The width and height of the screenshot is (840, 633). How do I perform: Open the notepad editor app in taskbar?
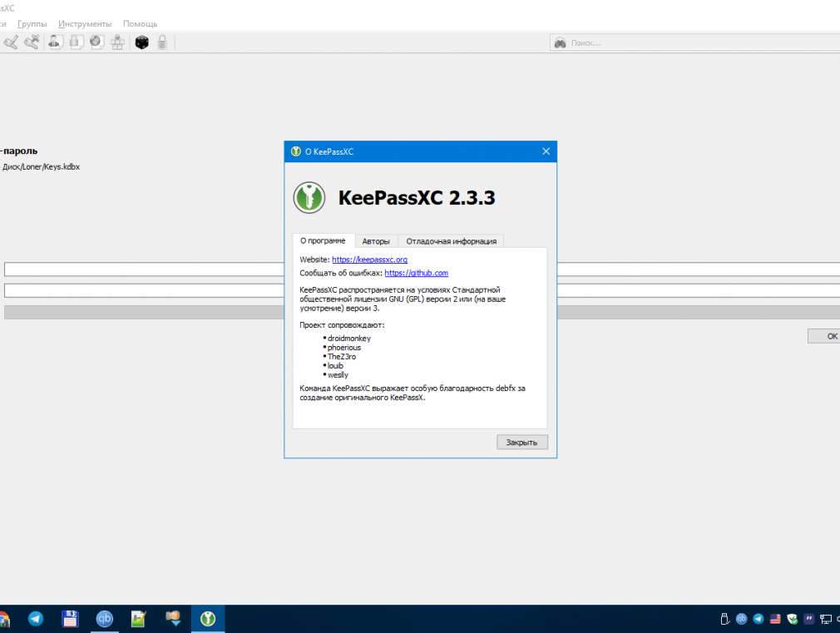(138, 619)
